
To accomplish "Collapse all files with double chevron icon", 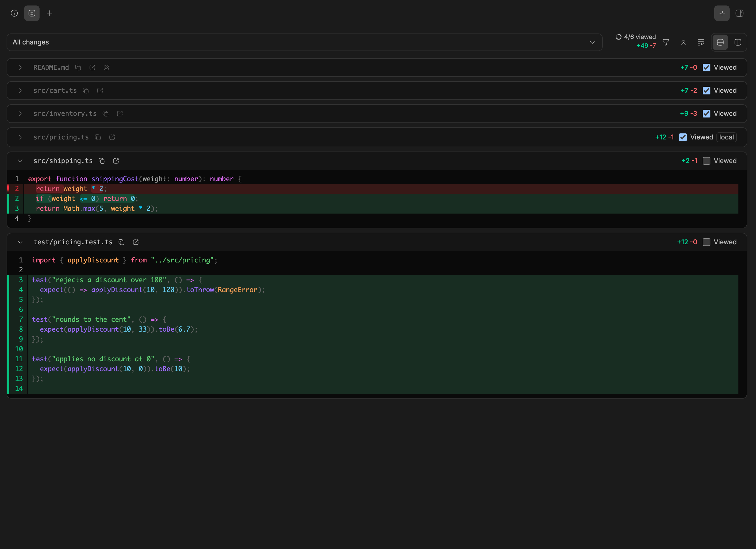I will click(x=683, y=42).
